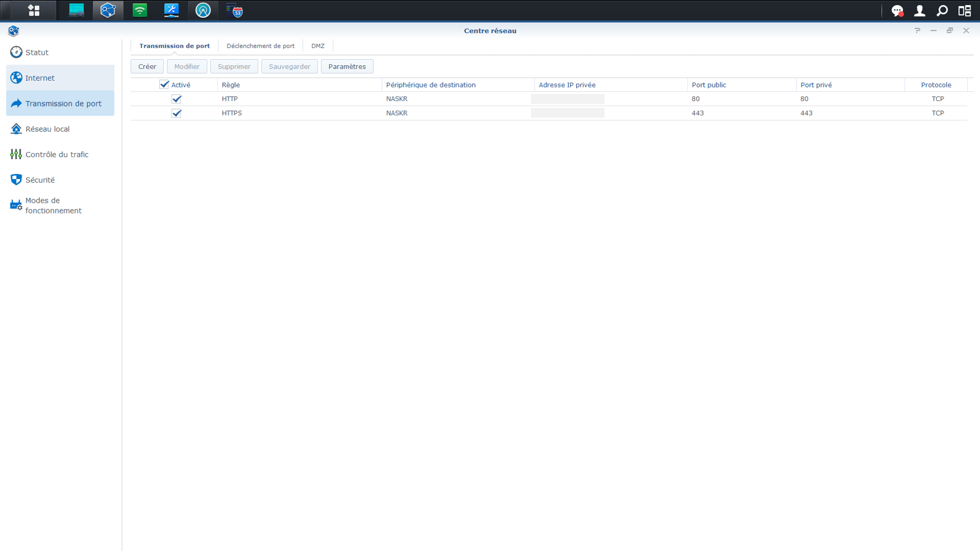Click masked IP address in HTTPS row
Viewport: 980px width, 551px height.
pyautogui.click(x=567, y=113)
